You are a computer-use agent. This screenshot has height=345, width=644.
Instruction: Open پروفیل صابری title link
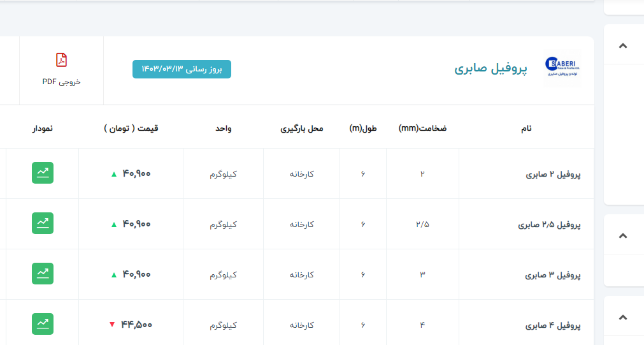490,69
